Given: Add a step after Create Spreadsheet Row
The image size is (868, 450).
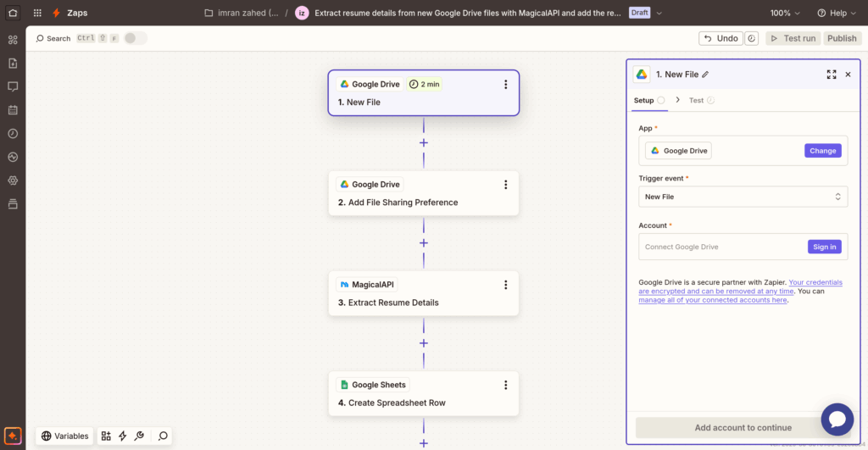Looking at the screenshot, I should 424,443.
